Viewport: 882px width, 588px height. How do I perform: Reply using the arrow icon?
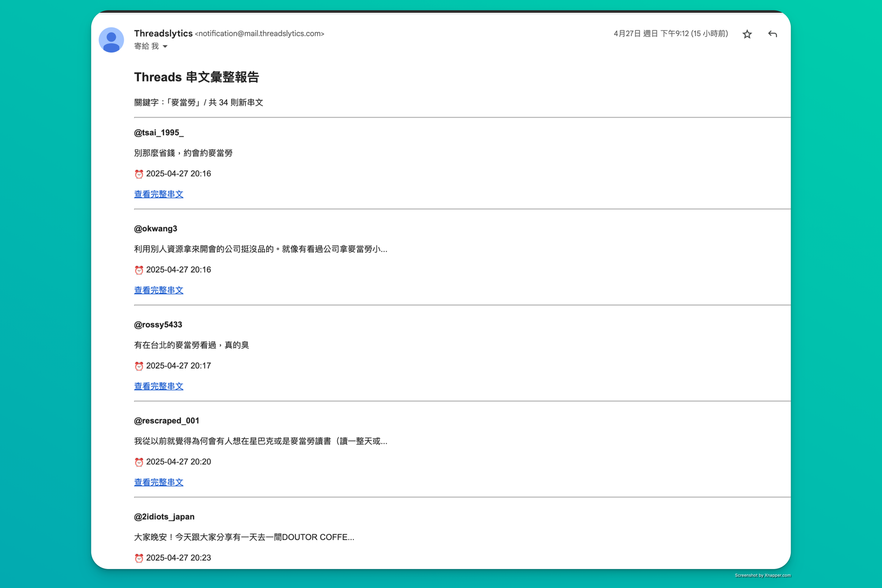click(x=772, y=34)
